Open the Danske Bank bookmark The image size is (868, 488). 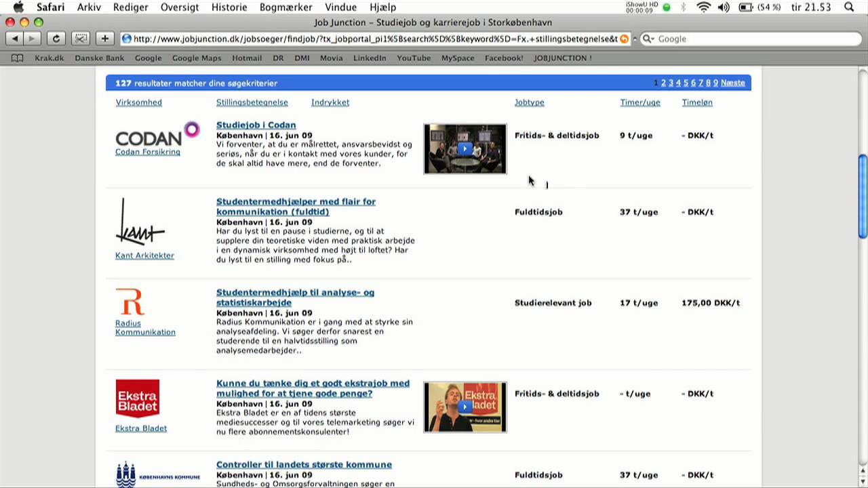pos(99,58)
